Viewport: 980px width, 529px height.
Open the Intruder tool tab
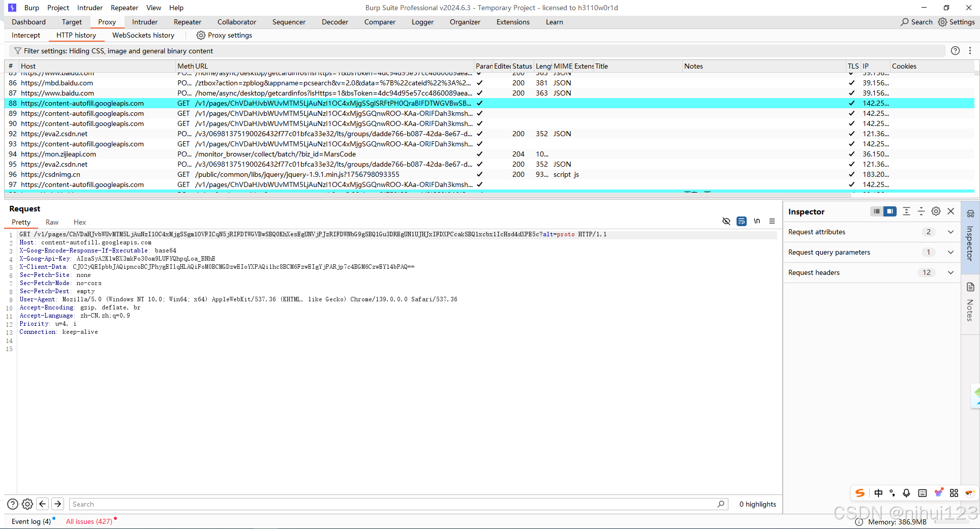tap(145, 22)
